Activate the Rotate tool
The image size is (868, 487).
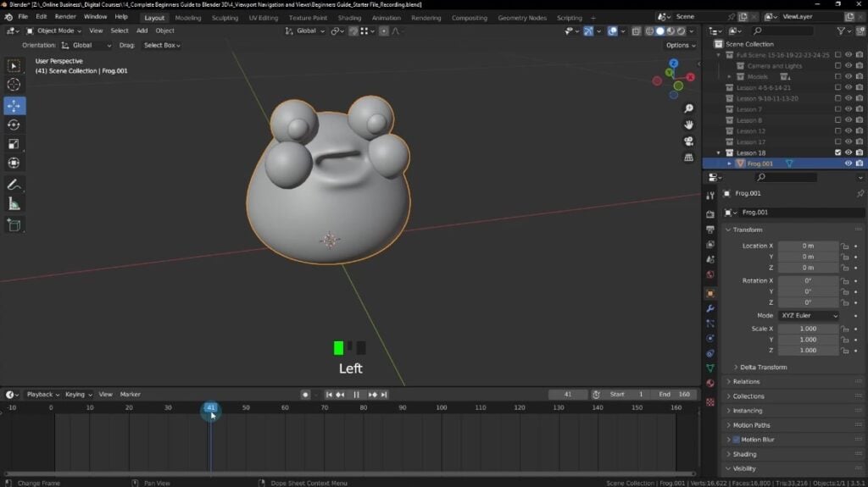14,125
